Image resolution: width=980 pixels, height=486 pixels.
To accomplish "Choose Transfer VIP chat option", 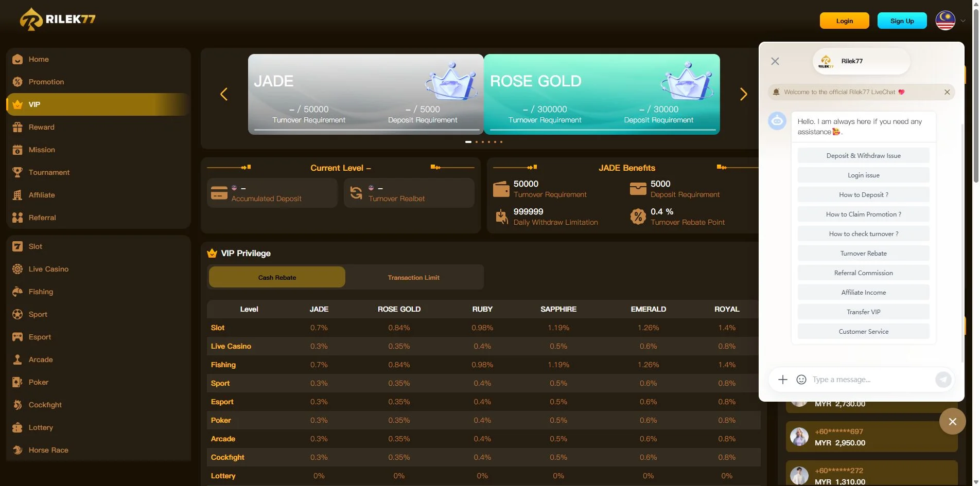I will (864, 312).
